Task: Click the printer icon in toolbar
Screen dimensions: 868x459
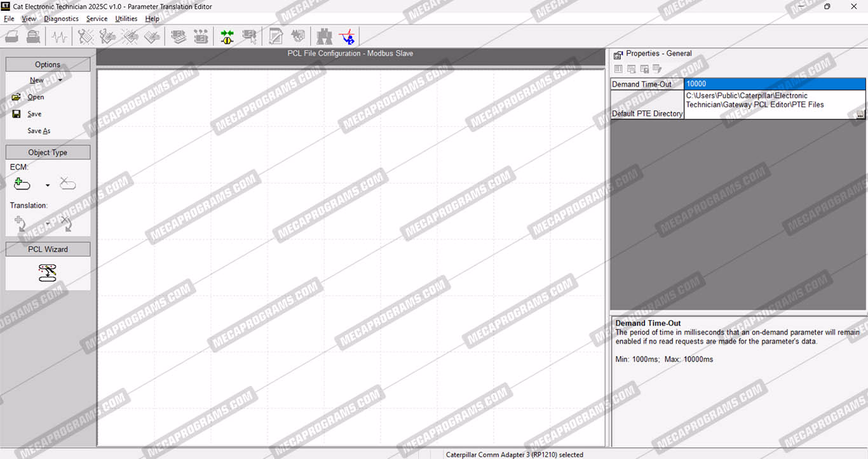Action: coord(34,37)
